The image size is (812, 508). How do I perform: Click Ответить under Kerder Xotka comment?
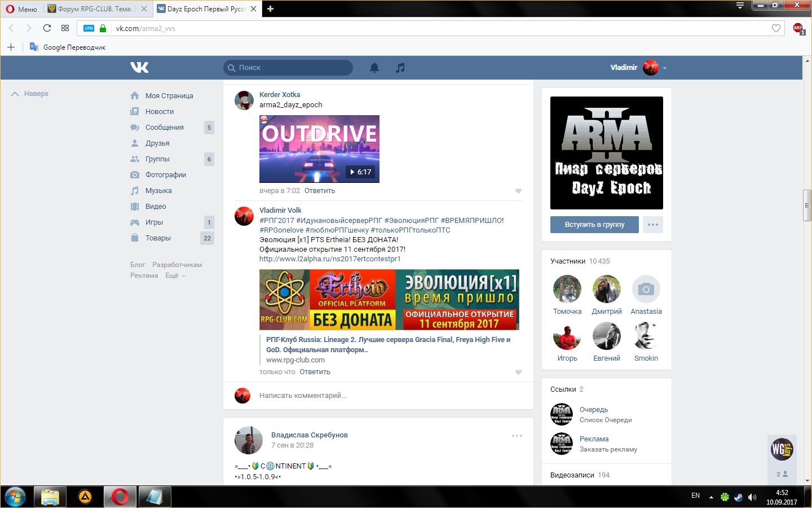click(320, 191)
